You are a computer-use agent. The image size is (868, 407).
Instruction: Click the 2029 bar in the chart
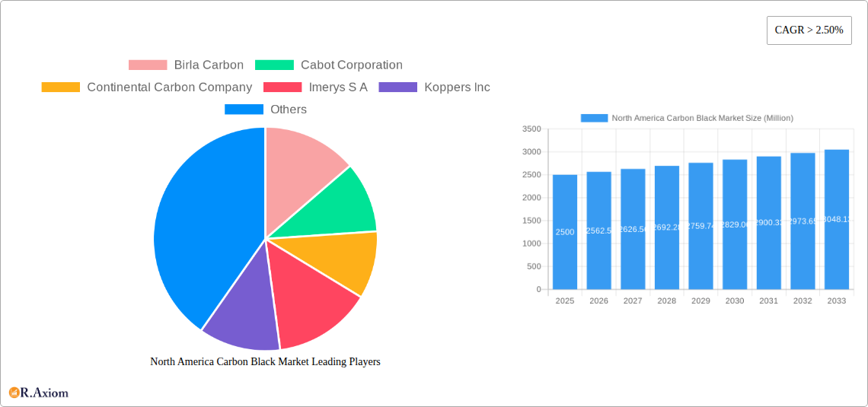(700, 226)
